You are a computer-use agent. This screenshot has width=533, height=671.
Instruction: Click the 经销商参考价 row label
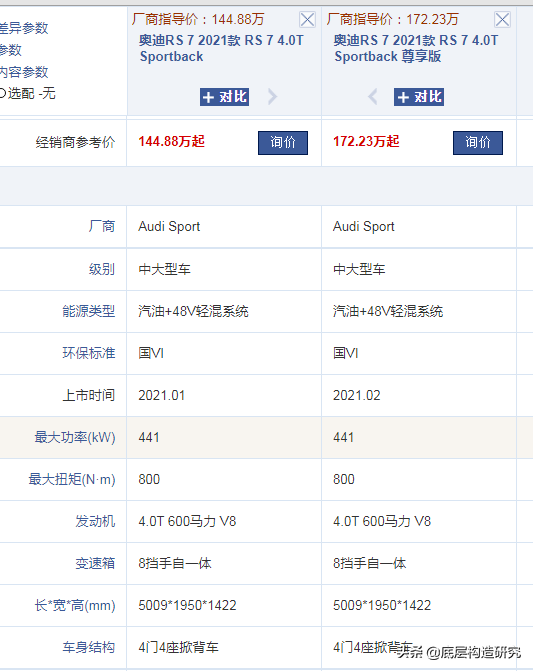pyautogui.click(x=75, y=142)
